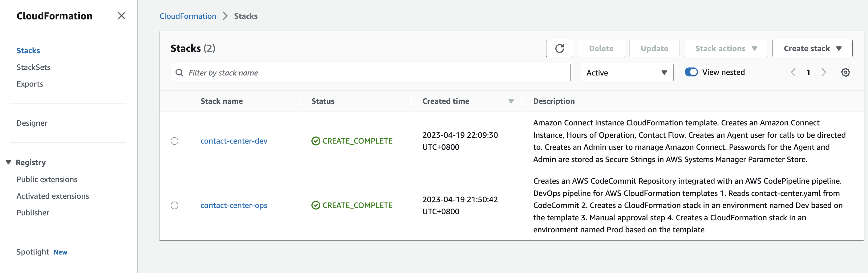The height and width of the screenshot is (273, 868).
Task: Open the contact-center-dev stack link
Action: tap(234, 141)
